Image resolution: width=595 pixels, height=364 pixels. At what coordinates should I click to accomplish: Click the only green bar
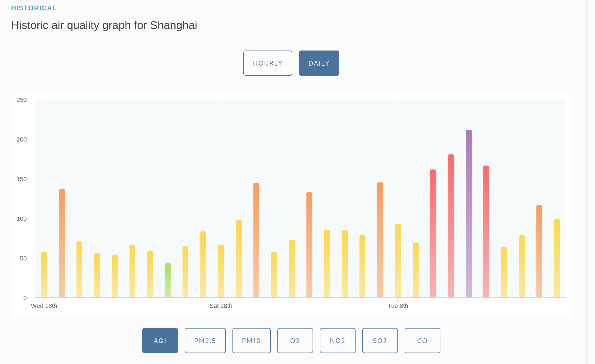(168, 280)
